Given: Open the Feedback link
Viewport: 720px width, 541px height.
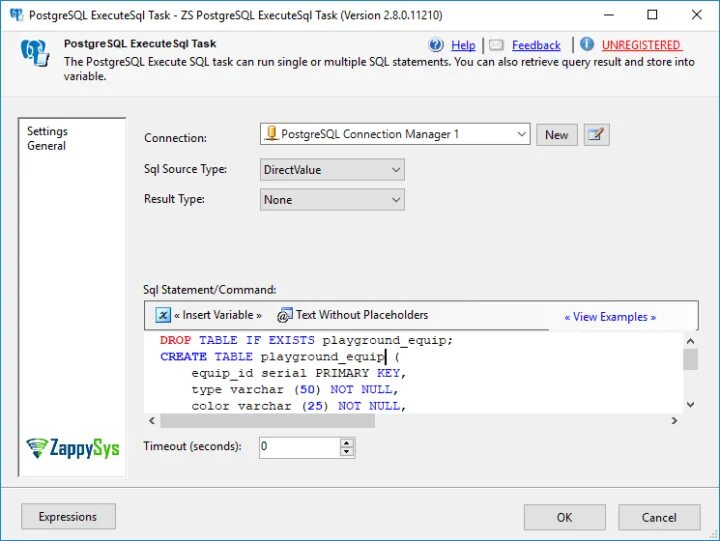Looking at the screenshot, I should point(536,45).
